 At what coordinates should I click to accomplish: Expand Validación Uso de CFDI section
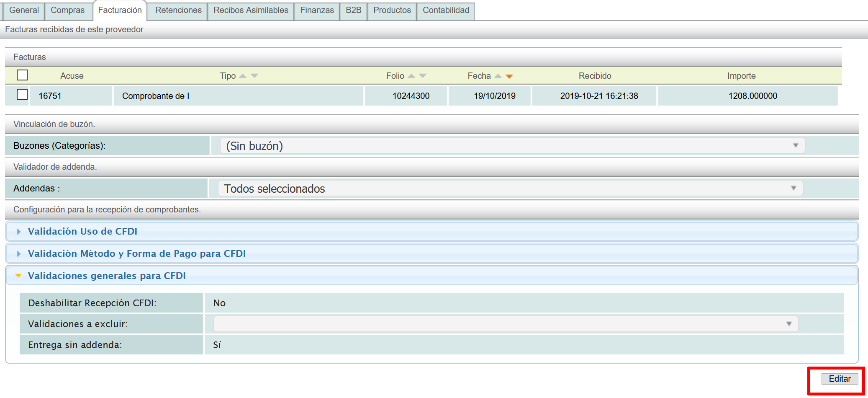click(x=82, y=231)
